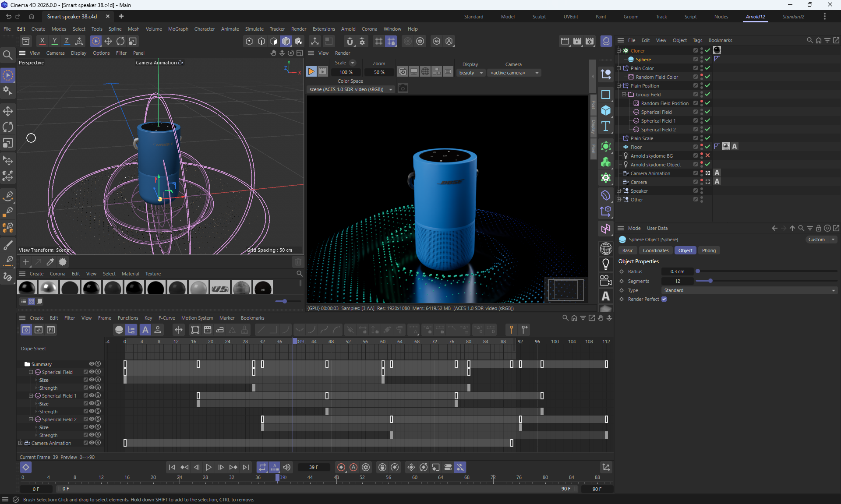Open the Color Space dropdown
Image resolution: width=841 pixels, height=504 pixels.
pos(350,89)
